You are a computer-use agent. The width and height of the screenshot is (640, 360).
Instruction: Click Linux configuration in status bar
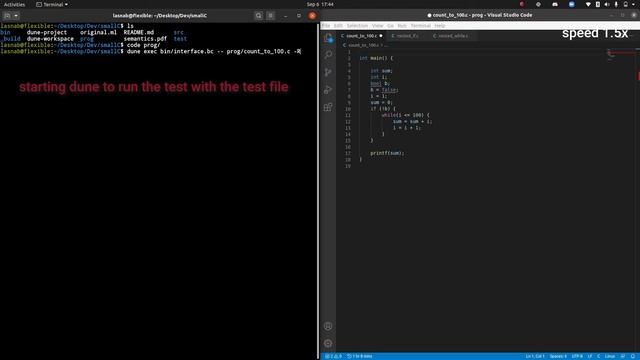click(x=610, y=356)
